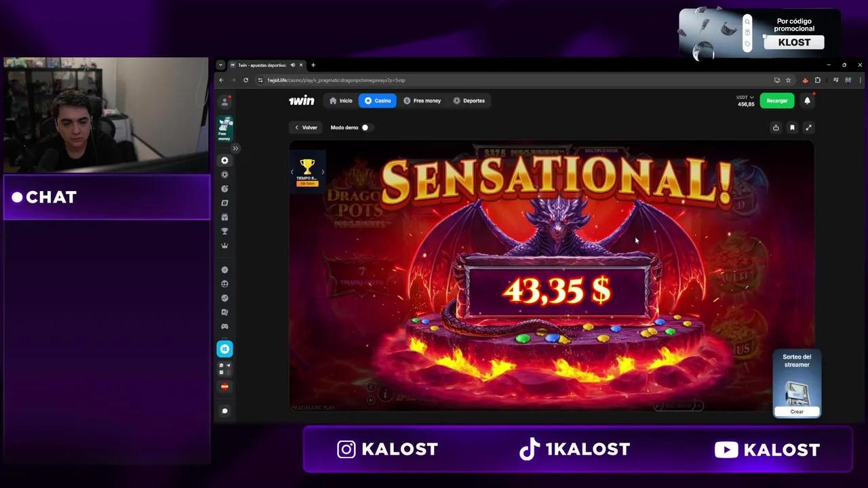Close the 1win browser tab
Screen dimensions: 868x488
click(302, 65)
